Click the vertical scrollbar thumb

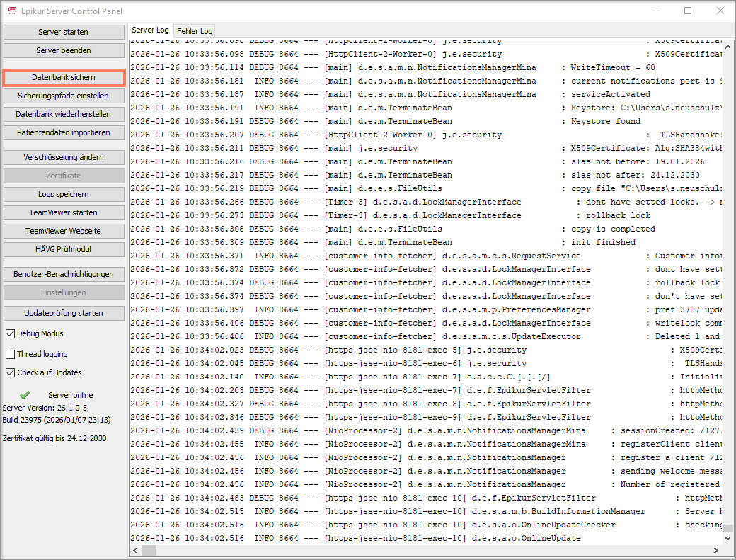point(728,529)
